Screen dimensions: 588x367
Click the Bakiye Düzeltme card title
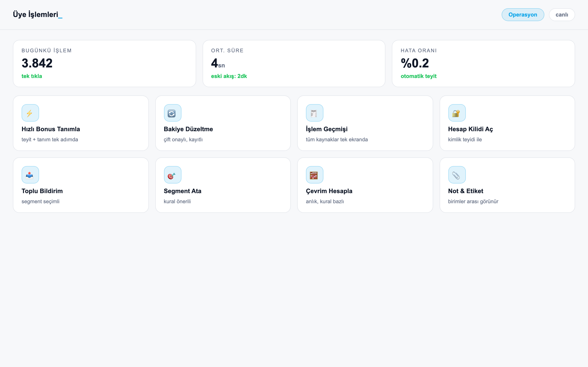pyautogui.click(x=188, y=129)
